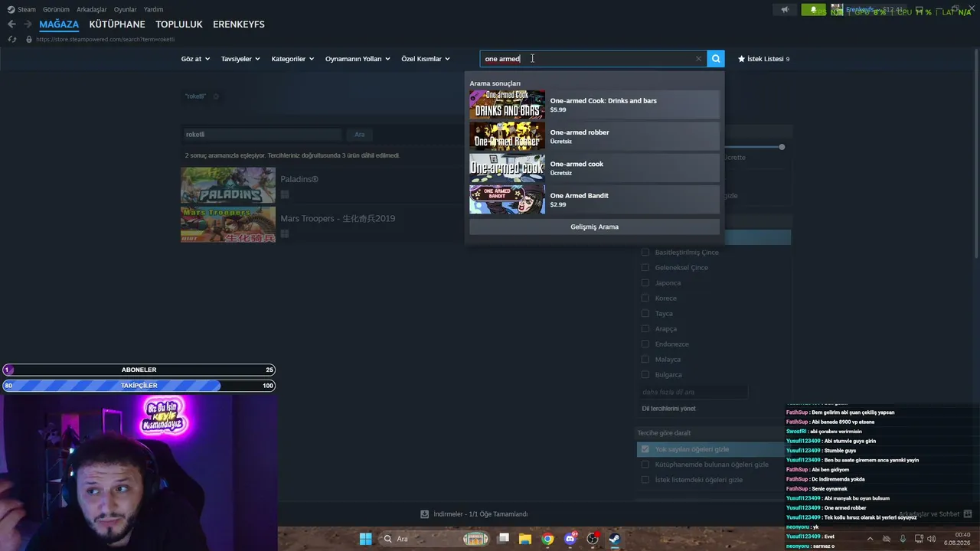Screen dimensions: 980x551
Task: Switch to the KÜTÜPHANE tab
Action: point(117,24)
